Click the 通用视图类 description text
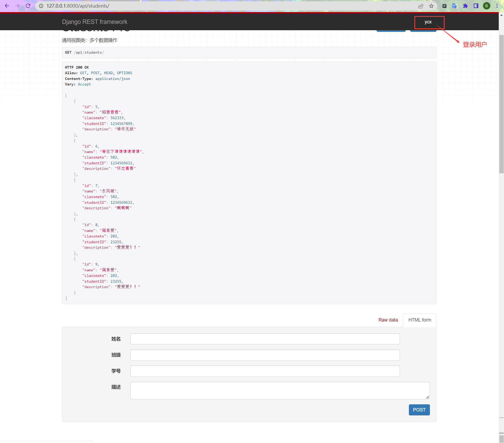Image resolution: width=504 pixels, height=443 pixels. click(90, 40)
